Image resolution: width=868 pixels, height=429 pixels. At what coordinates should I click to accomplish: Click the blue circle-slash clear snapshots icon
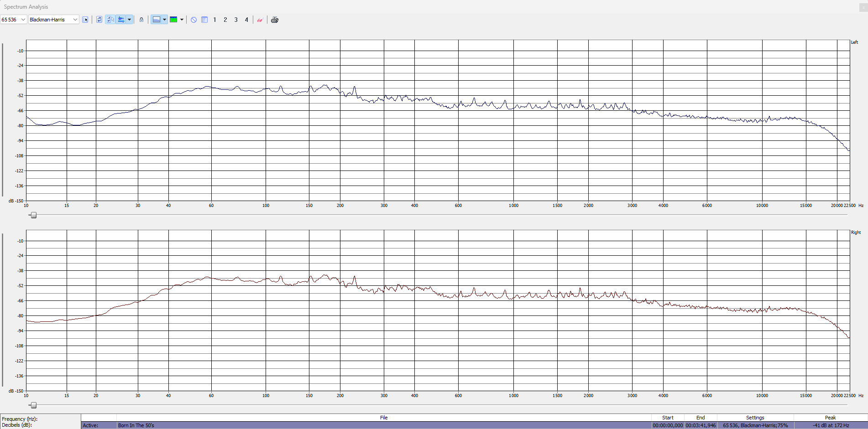(x=193, y=20)
